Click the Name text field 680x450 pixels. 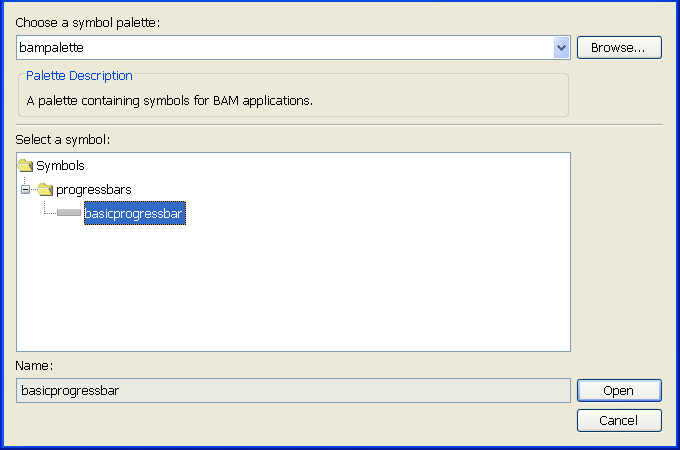point(292,391)
